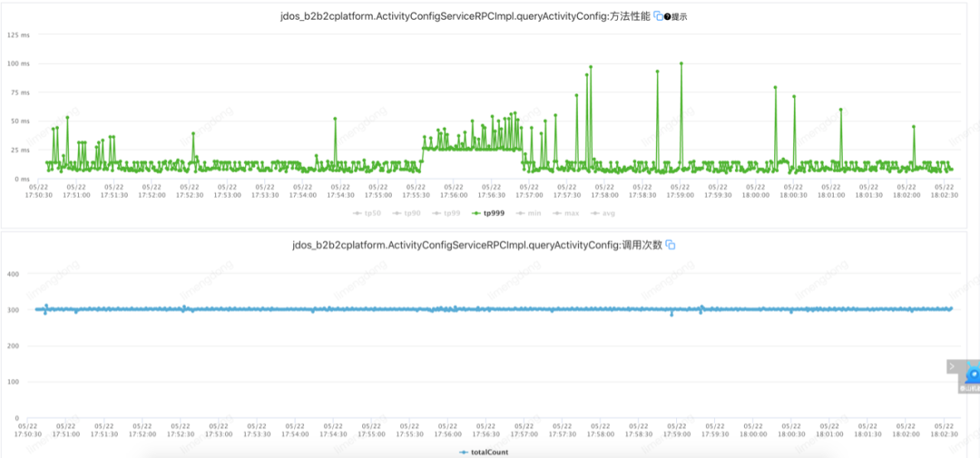Select the totalCount dip point near 17:59:00
This screenshot has height=458, width=980.
pyautogui.click(x=671, y=315)
